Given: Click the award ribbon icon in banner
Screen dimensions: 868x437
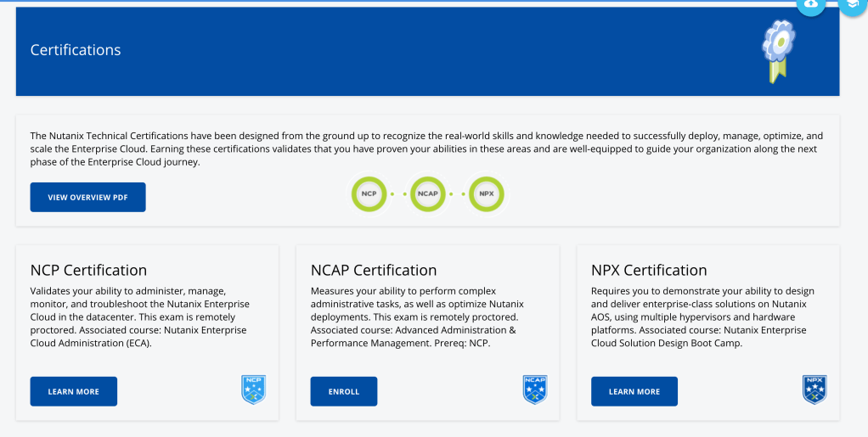Looking at the screenshot, I should [777, 50].
